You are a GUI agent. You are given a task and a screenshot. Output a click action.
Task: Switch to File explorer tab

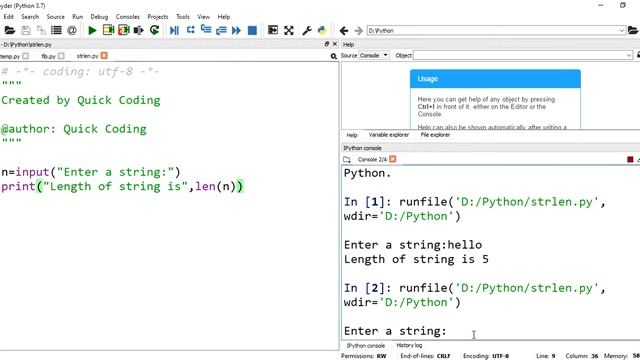(435, 135)
